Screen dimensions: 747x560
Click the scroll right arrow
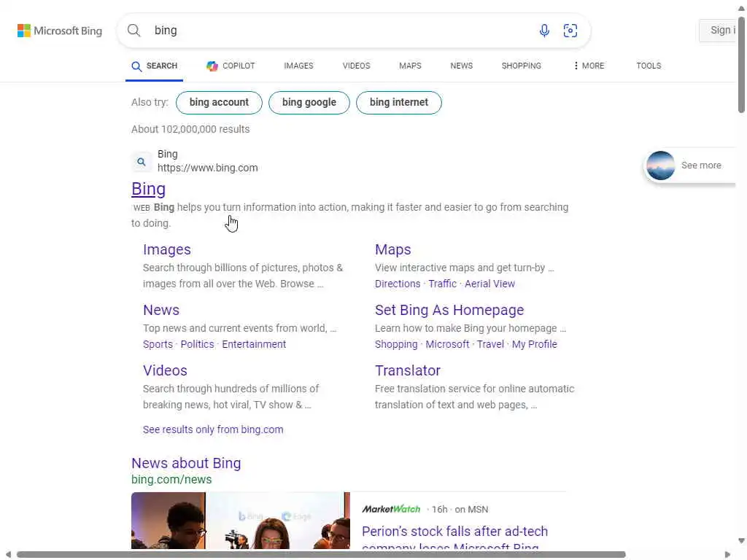pos(727,555)
